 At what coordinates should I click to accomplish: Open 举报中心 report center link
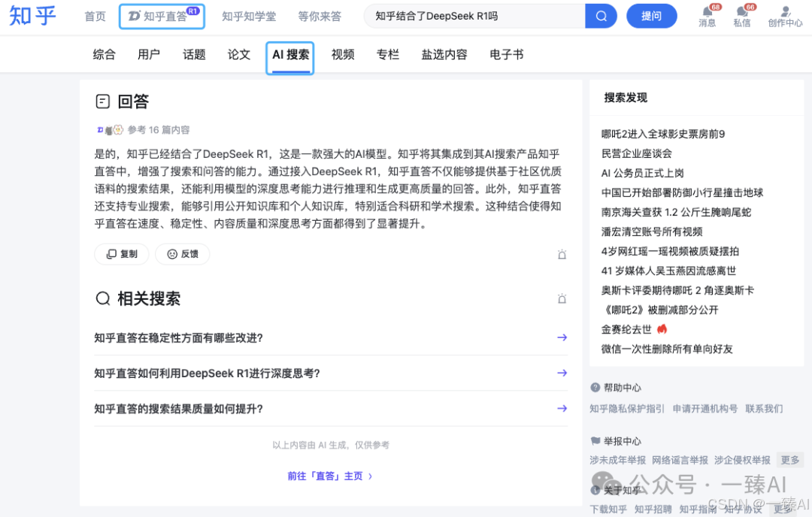click(622, 441)
